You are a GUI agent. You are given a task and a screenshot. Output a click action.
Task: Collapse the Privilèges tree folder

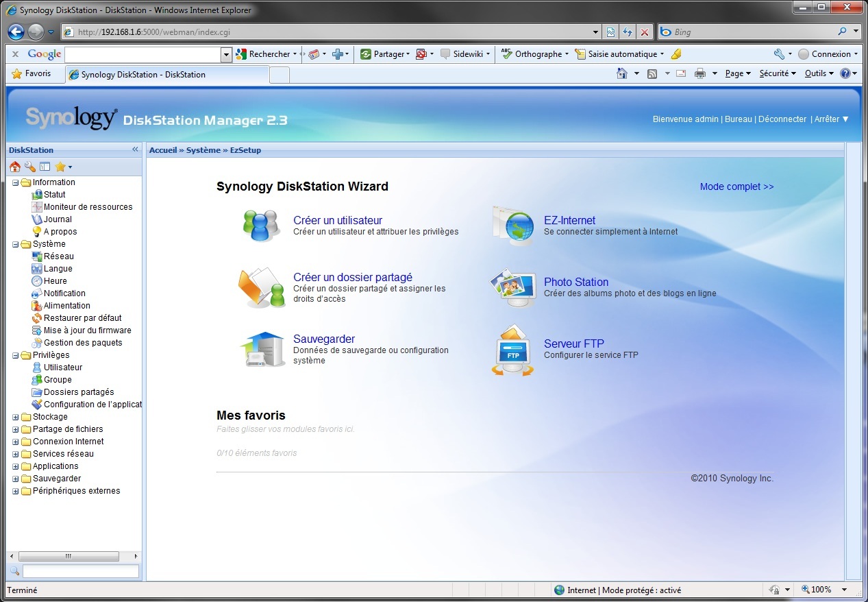16,355
